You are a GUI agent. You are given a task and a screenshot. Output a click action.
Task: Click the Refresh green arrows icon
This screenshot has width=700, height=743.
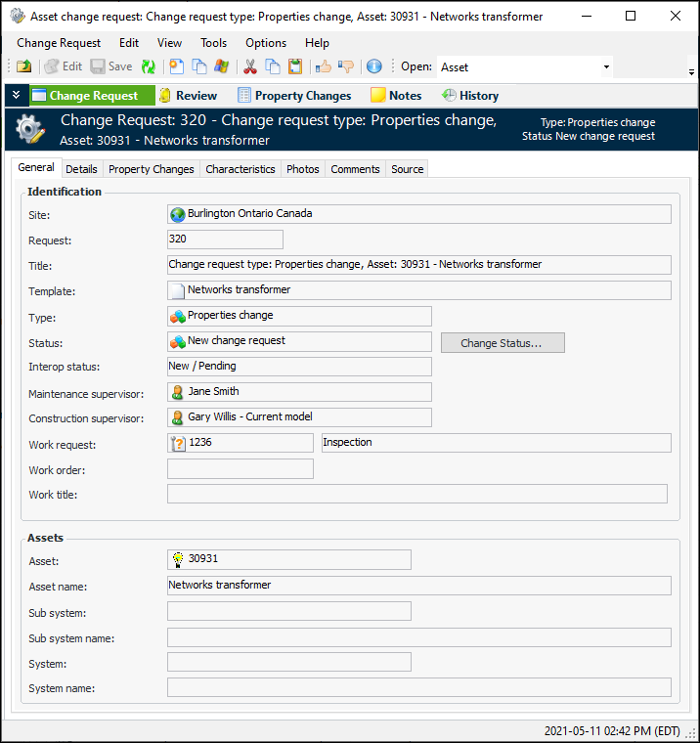pyautogui.click(x=149, y=66)
